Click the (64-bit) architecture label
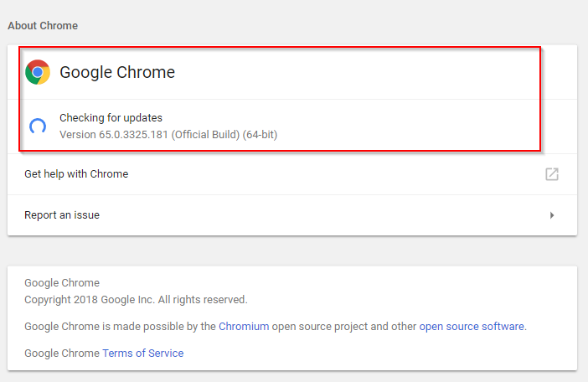Screen dimensions: 588x382 [260, 134]
